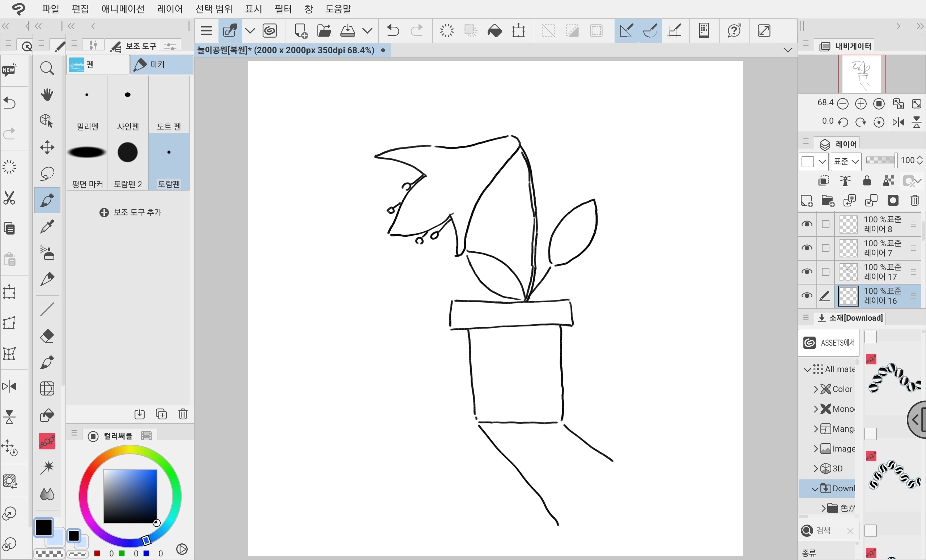Viewport: 926px width, 560px height.
Task: Open the 편집 menu
Action: (80, 9)
